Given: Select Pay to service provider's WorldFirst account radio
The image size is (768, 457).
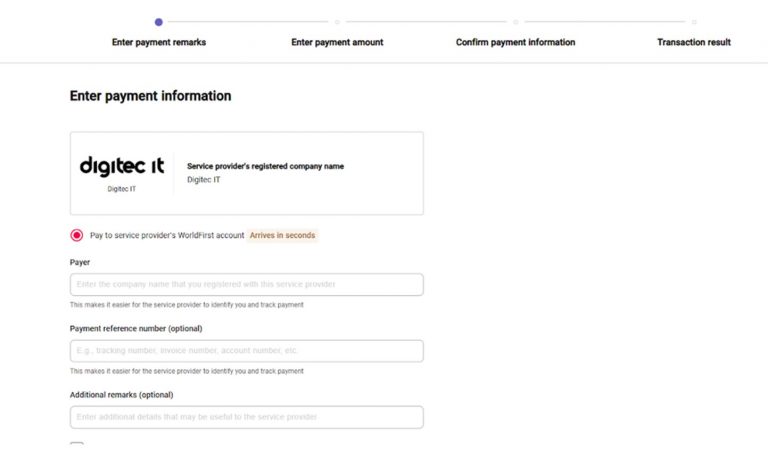Looking at the screenshot, I should click(x=77, y=235).
